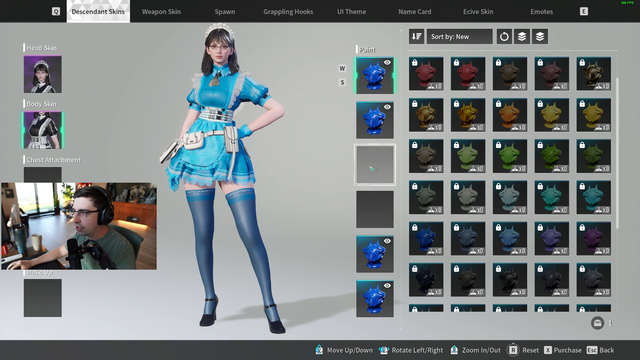Select the dark empty fourth paint slot
This screenshot has width=640, height=360.
pos(375,209)
